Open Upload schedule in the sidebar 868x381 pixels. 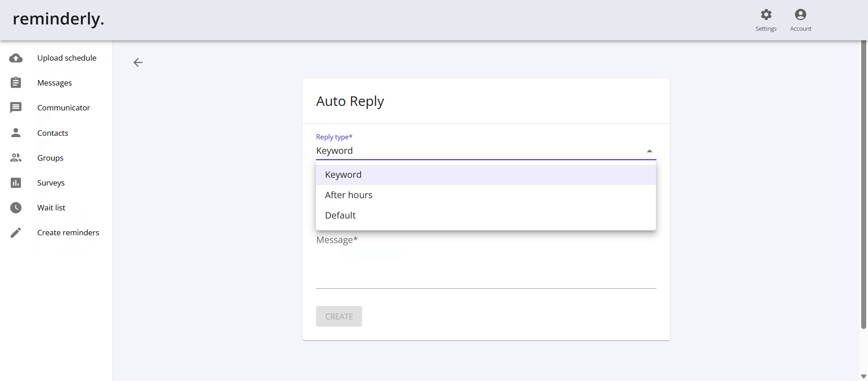[x=67, y=58]
